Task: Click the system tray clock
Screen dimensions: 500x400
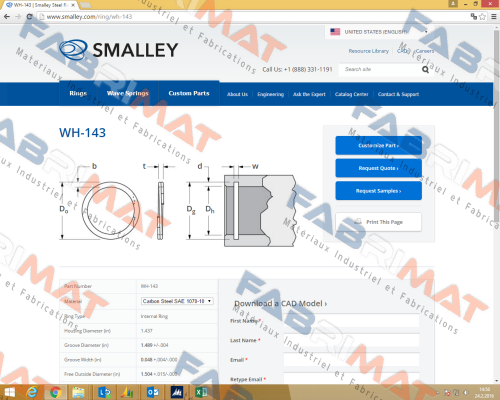Action: point(485,392)
